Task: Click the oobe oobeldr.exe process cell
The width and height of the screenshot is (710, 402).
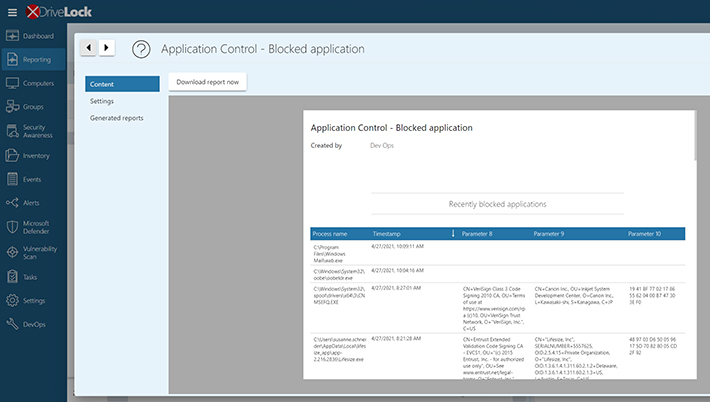Action: click(339, 275)
